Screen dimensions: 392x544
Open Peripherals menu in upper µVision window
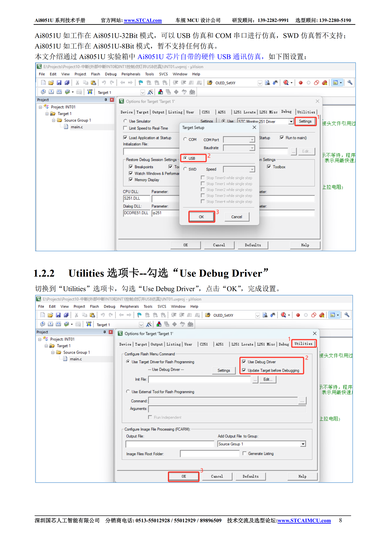click(x=131, y=74)
